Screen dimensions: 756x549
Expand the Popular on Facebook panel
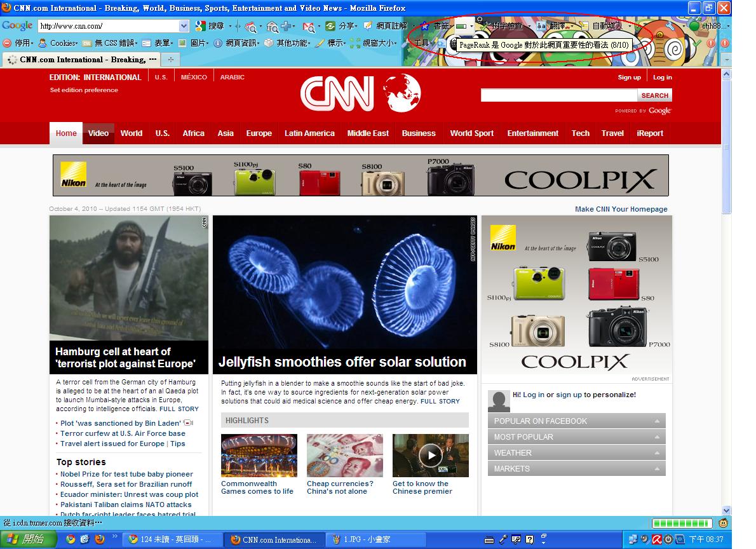(x=577, y=421)
